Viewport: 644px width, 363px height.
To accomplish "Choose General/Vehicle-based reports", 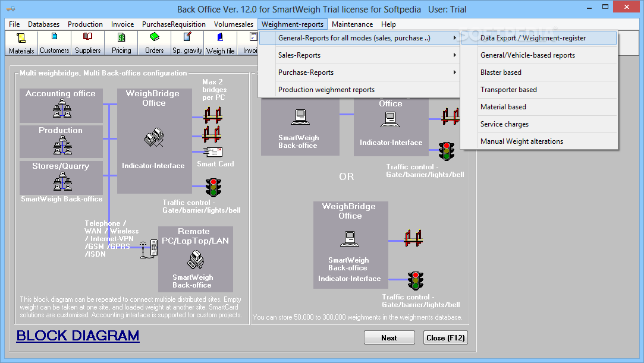I will [x=539, y=55].
